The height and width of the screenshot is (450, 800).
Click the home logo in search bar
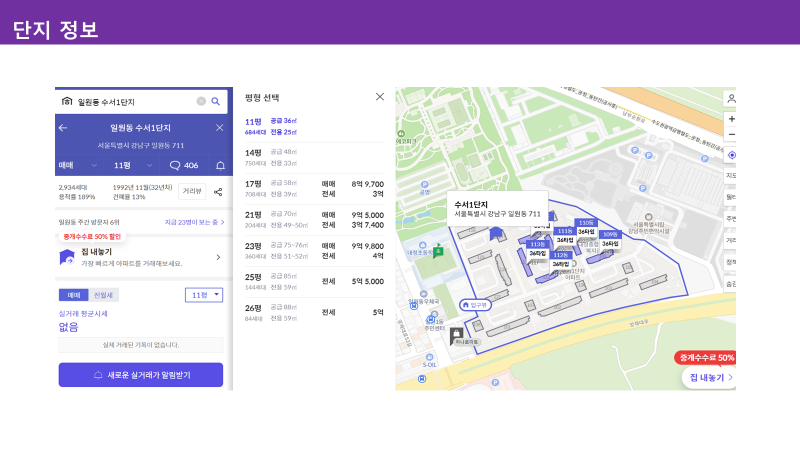click(x=67, y=101)
